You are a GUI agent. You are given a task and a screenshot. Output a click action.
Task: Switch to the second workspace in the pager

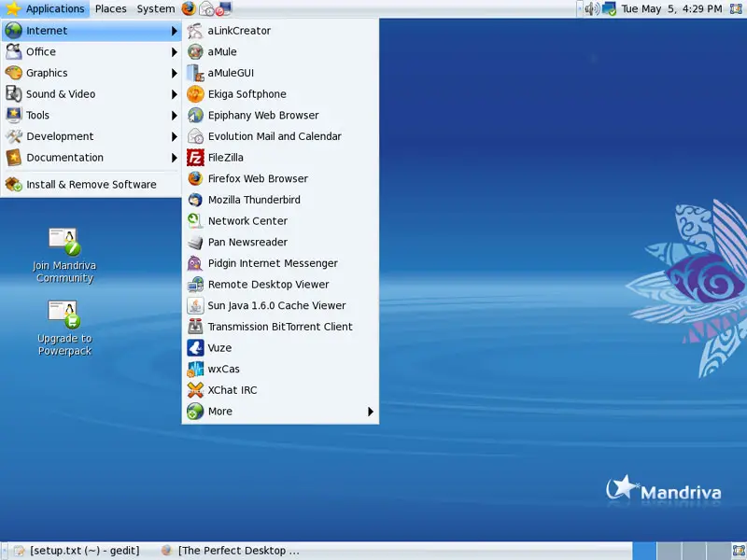tap(669, 551)
